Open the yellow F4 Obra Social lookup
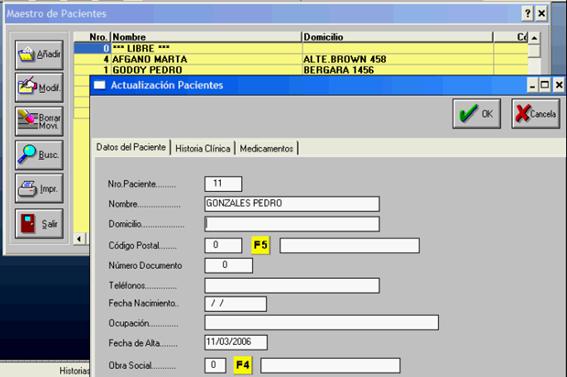The width and height of the screenshot is (567, 377). pyautogui.click(x=243, y=365)
